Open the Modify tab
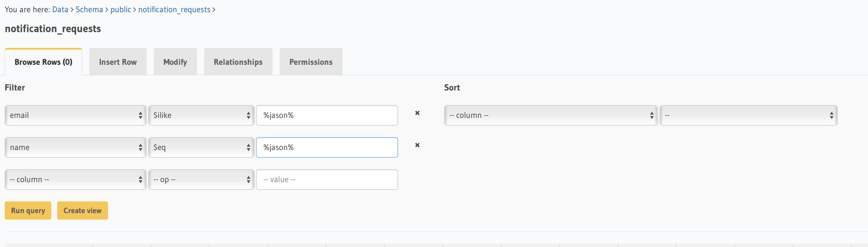The height and width of the screenshot is (247, 868). [x=175, y=62]
